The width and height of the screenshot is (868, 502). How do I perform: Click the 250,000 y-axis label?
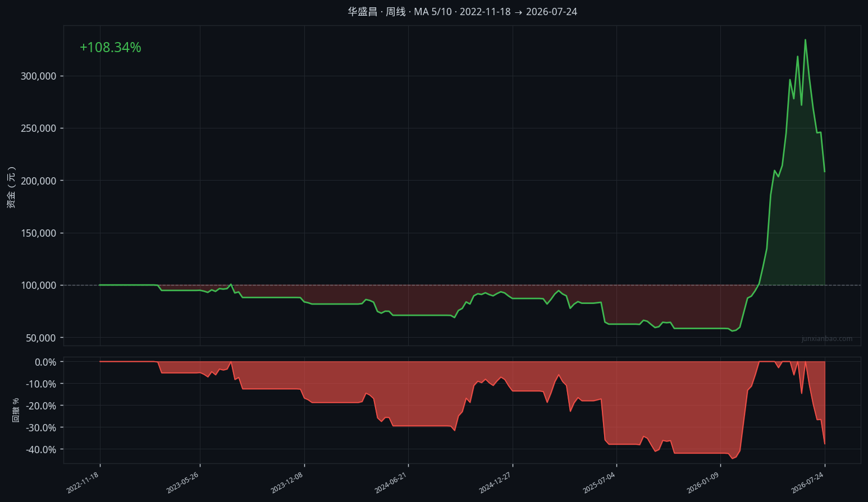[39, 128]
